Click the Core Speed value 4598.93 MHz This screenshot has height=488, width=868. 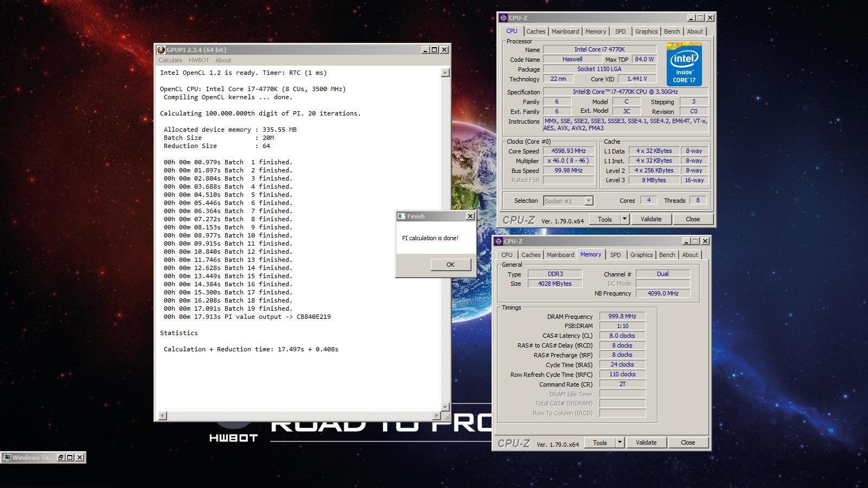[569, 151]
